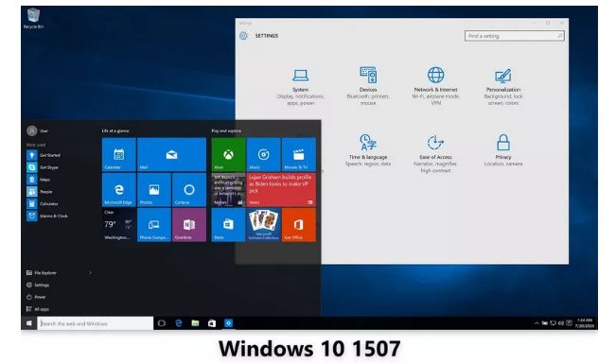Click the taskbar clock and date
Screen dimensions: 616x364
pyautogui.click(x=584, y=323)
